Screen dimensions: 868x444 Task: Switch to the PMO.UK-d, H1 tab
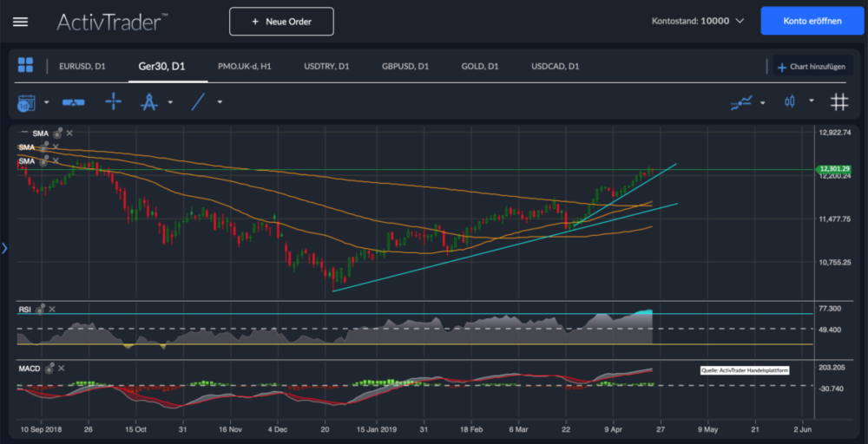244,67
